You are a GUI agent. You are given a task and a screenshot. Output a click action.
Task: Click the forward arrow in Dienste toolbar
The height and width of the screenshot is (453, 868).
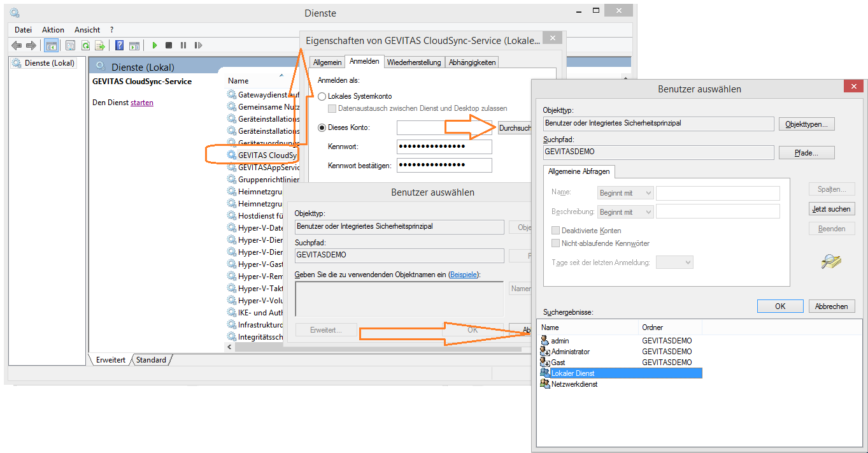(31, 45)
